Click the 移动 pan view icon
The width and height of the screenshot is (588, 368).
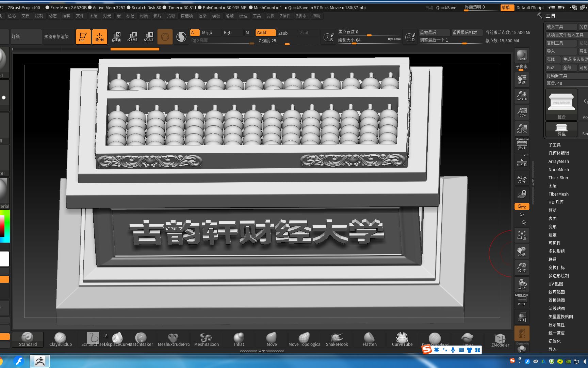[x=522, y=251]
